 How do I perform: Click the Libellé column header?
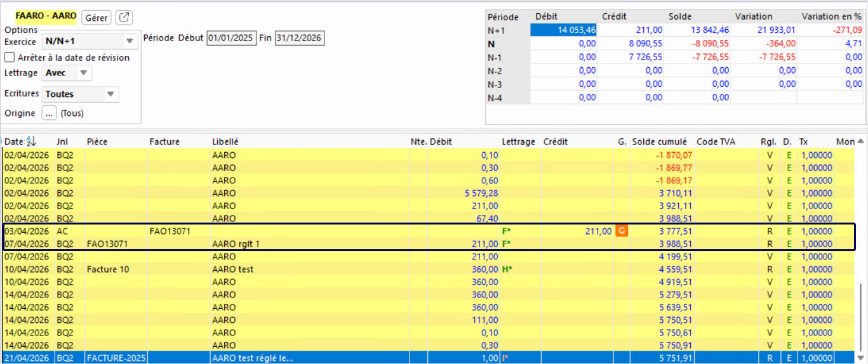225,141
